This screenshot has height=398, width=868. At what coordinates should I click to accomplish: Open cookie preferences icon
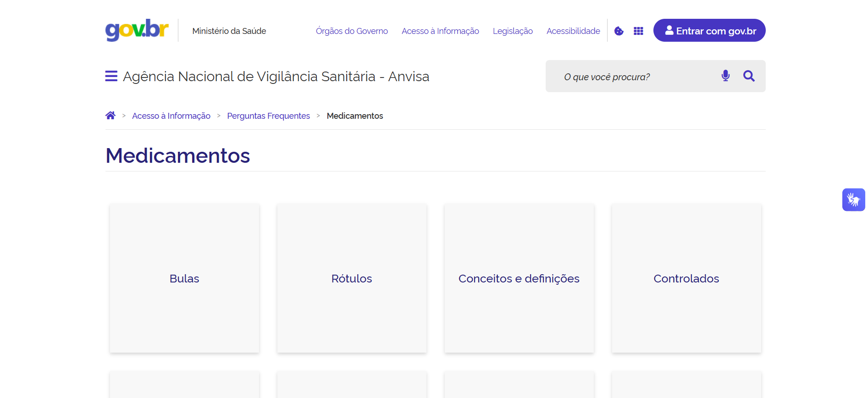pos(619,31)
